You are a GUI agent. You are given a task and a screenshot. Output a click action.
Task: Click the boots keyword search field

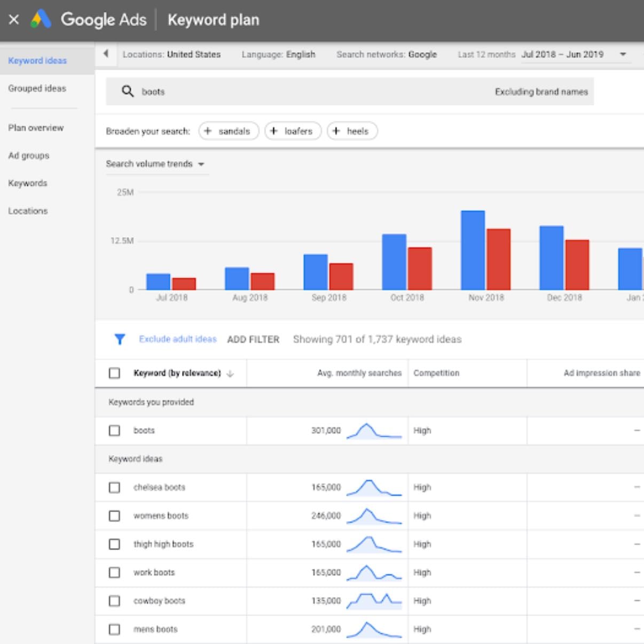click(x=350, y=91)
